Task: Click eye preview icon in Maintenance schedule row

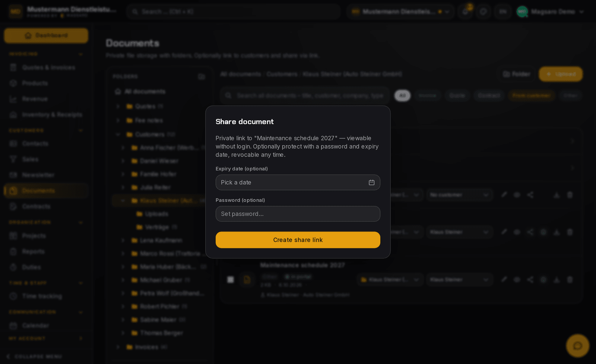Action: coord(517,280)
